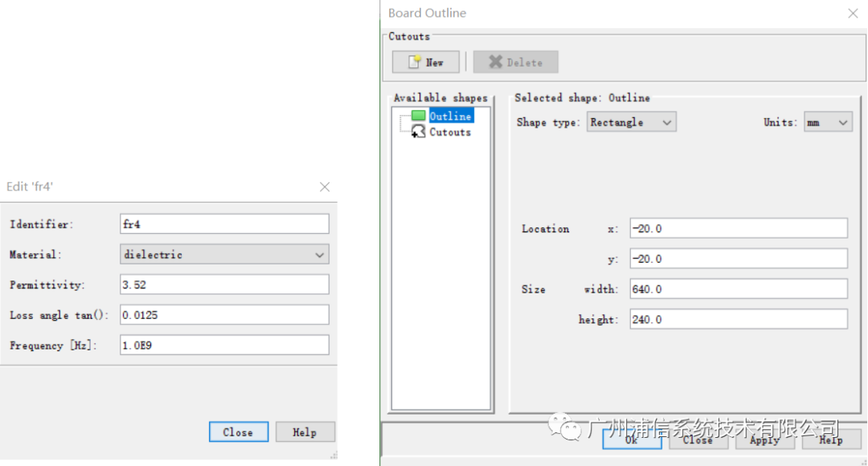Open the Material dielectric dropdown
868x466 pixels.
pyautogui.click(x=224, y=255)
